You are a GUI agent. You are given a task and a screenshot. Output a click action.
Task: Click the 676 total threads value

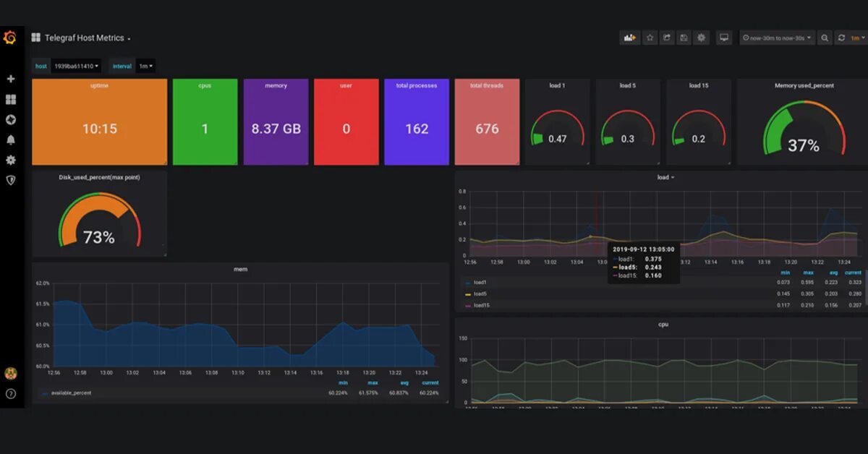[x=487, y=129]
